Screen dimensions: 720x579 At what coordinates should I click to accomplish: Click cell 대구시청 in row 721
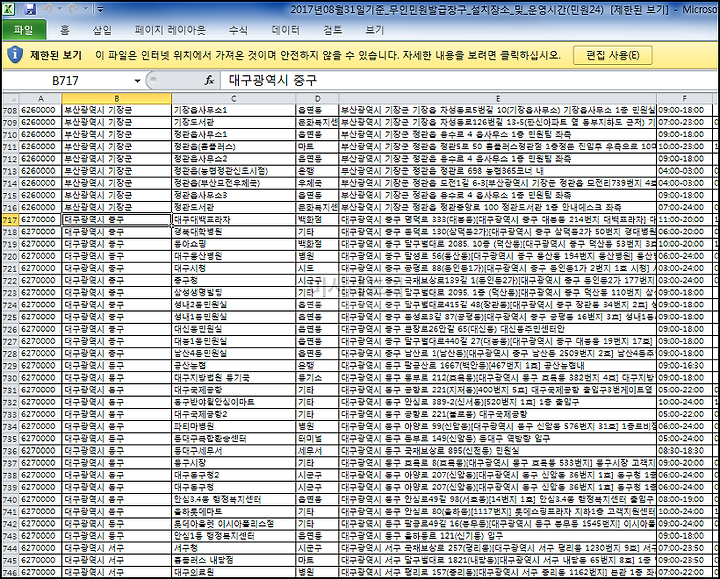coord(234,269)
